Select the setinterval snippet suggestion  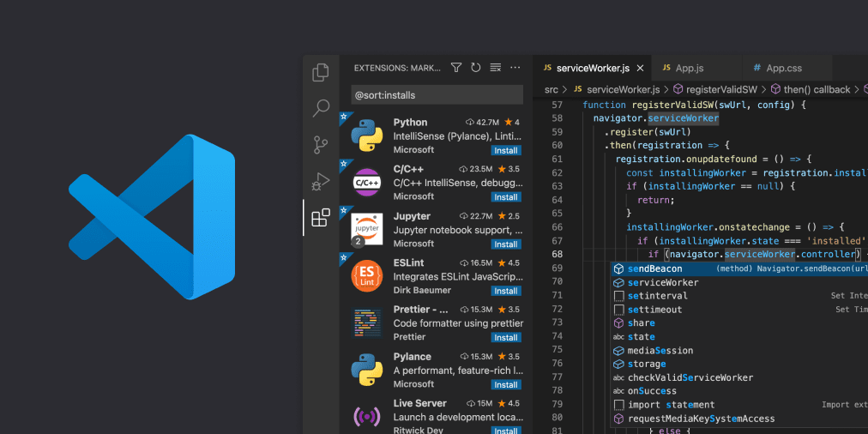(739, 296)
